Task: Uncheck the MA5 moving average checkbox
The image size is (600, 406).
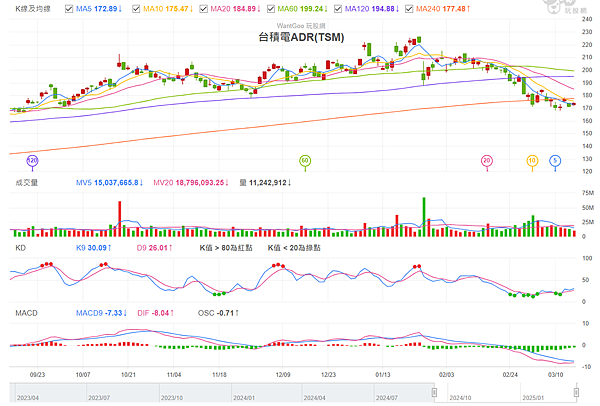Action: [69, 8]
